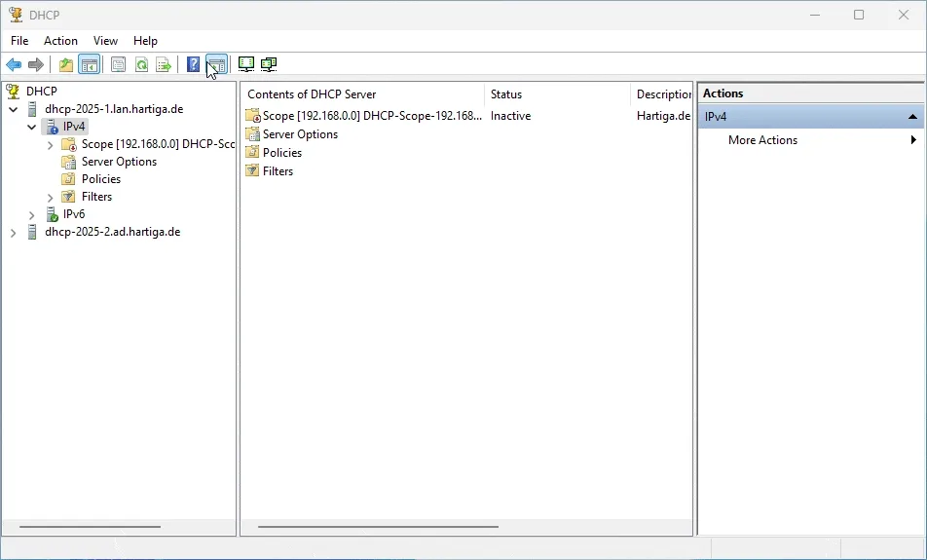
Task: Click the Export List toolbar icon
Action: tap(164, 64)
